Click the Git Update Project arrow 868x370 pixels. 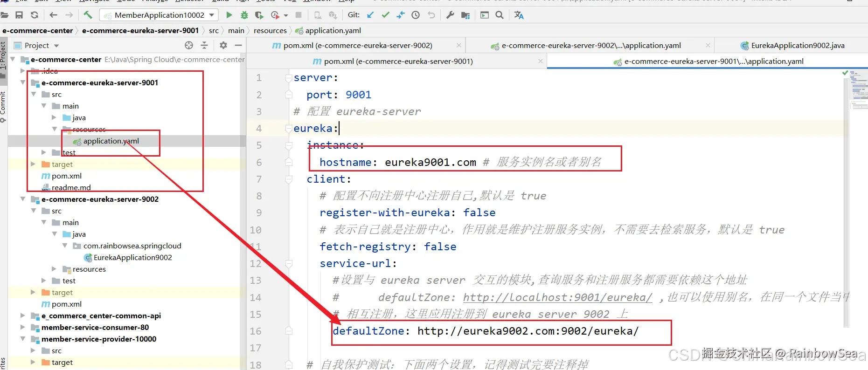(x=370, y=15)
